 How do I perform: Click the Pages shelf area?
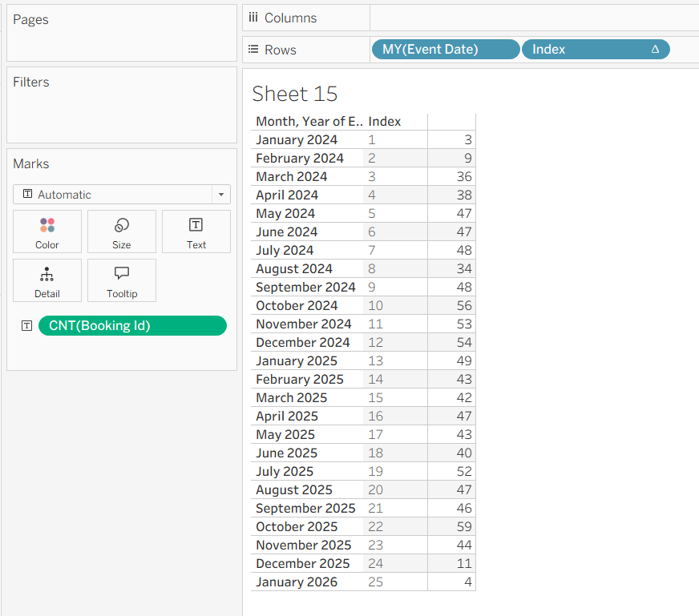coord(122,40)
